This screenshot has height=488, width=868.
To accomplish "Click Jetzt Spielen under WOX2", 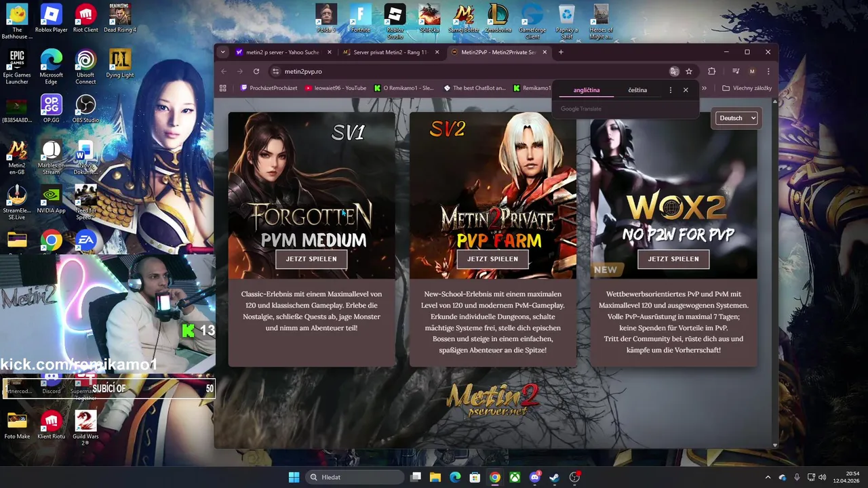I will 673,259.
